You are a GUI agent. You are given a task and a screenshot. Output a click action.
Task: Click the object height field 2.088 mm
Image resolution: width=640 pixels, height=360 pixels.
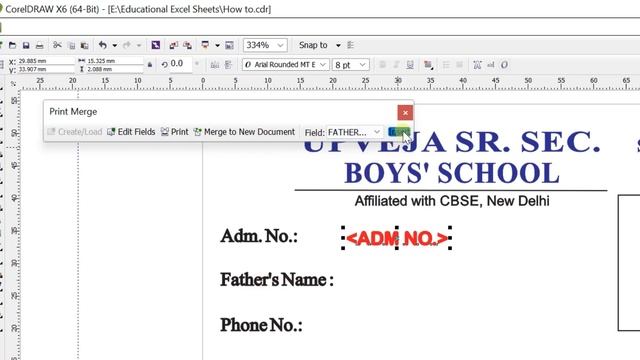(x=115, y=69)
